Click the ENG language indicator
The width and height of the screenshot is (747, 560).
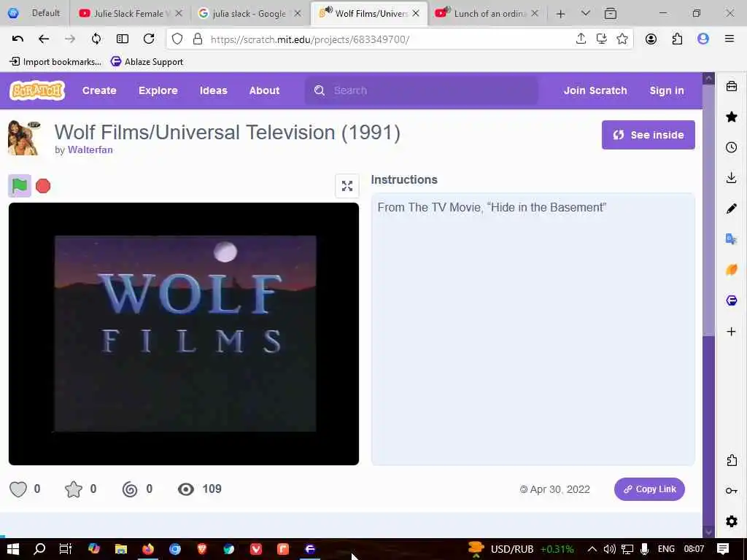click(x=666, y=549)
